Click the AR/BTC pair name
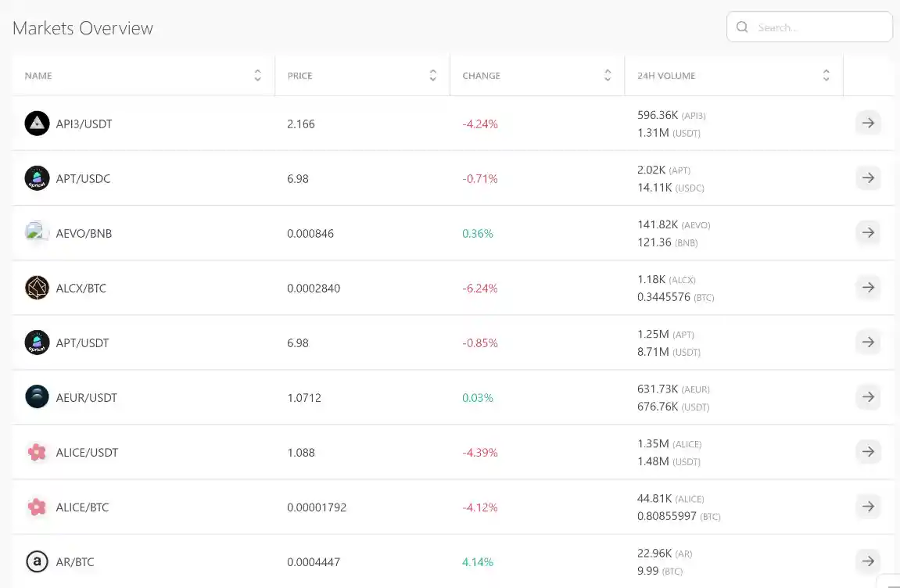900x588 pixels. click(75, 561)
